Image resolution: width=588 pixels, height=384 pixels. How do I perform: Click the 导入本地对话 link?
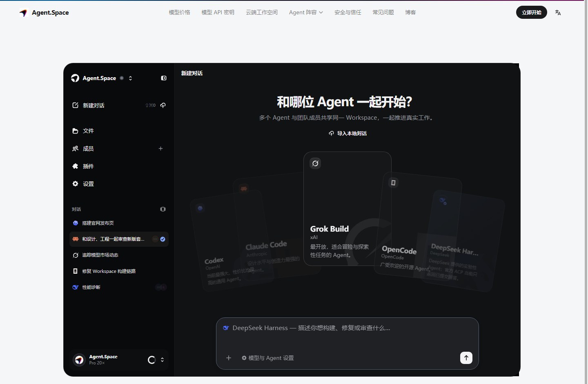coord(348,134)
